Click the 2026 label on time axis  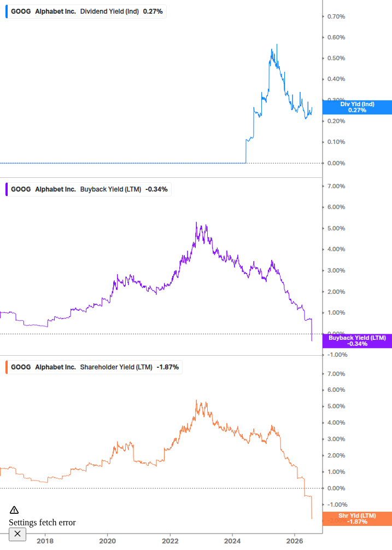click(x=295, y=541)
